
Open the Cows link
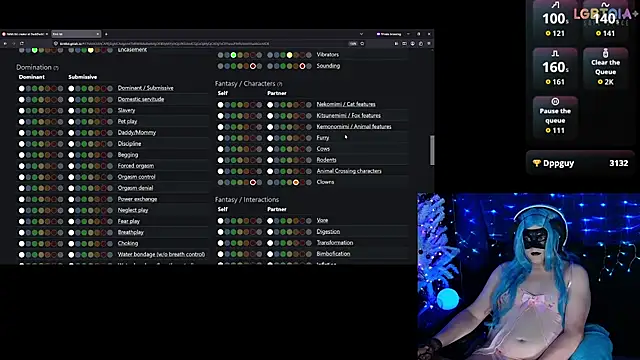pos(323,149)
